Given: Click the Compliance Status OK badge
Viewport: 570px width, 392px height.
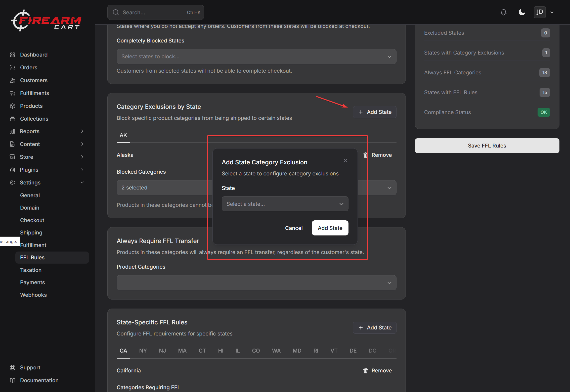Looking at the screenshot, I should pyautogui.click(x=544, y=112).
